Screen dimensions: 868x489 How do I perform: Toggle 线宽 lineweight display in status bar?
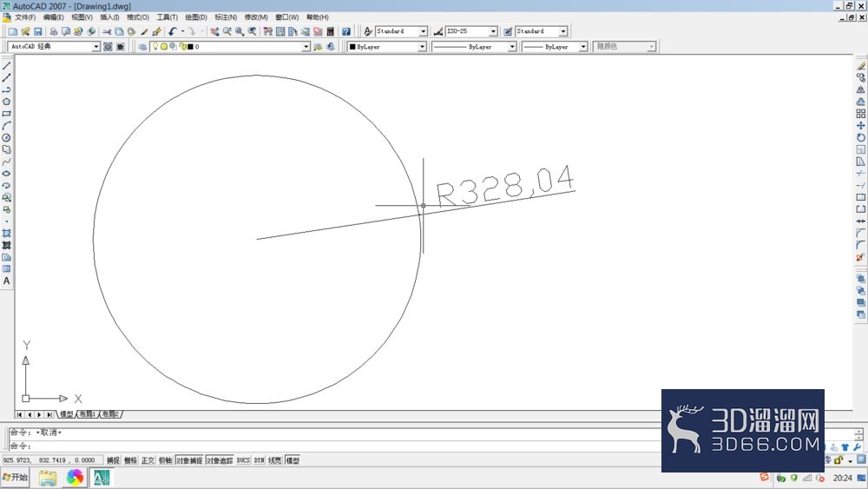pos(275,460)
